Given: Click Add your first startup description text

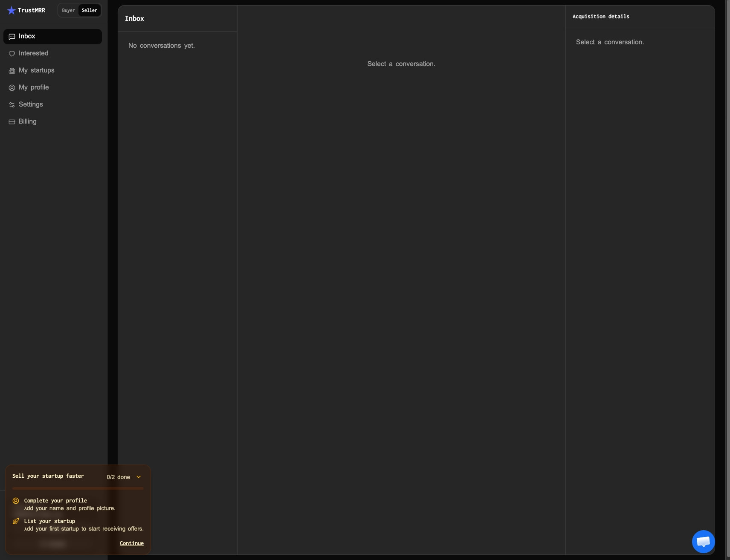Looking at the screenshot, I should point(84,529).
